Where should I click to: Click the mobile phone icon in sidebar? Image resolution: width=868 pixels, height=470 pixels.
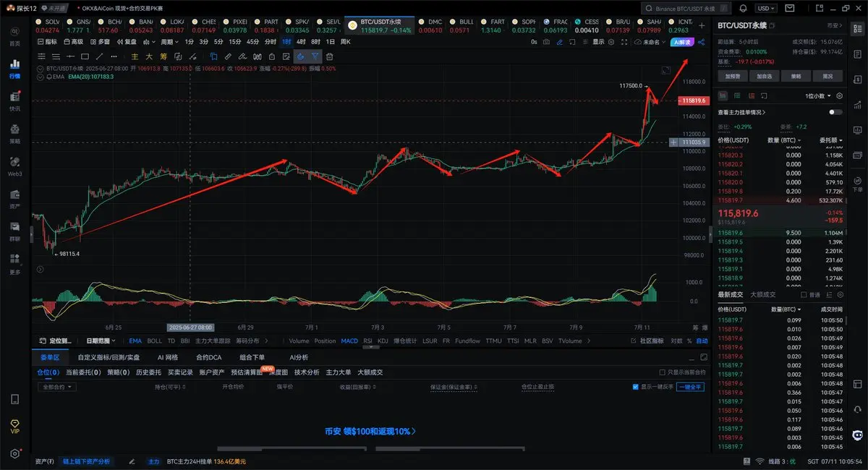[14, 399]
